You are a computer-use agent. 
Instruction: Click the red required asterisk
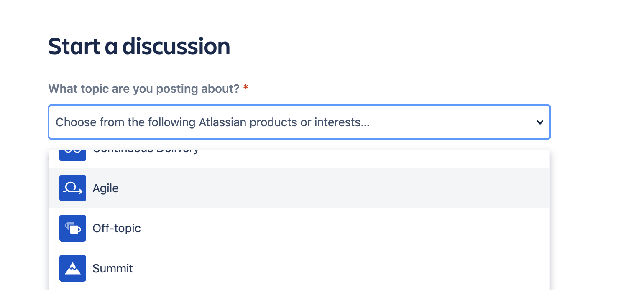[x=246, y=87]
